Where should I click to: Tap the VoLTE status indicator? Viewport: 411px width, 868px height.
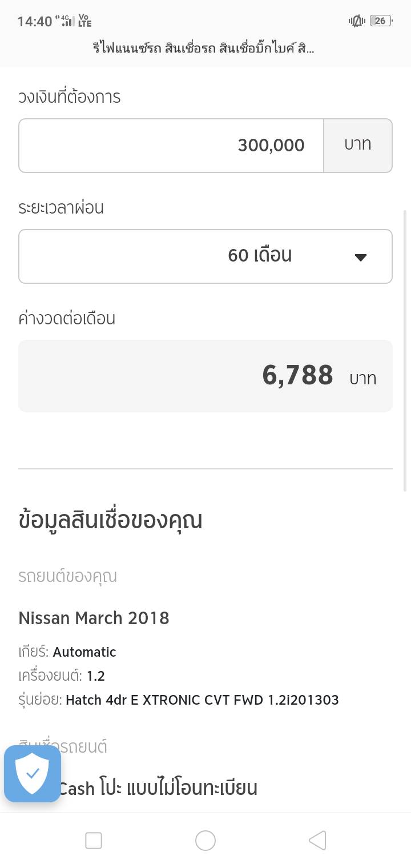click(x=84, y=21)
